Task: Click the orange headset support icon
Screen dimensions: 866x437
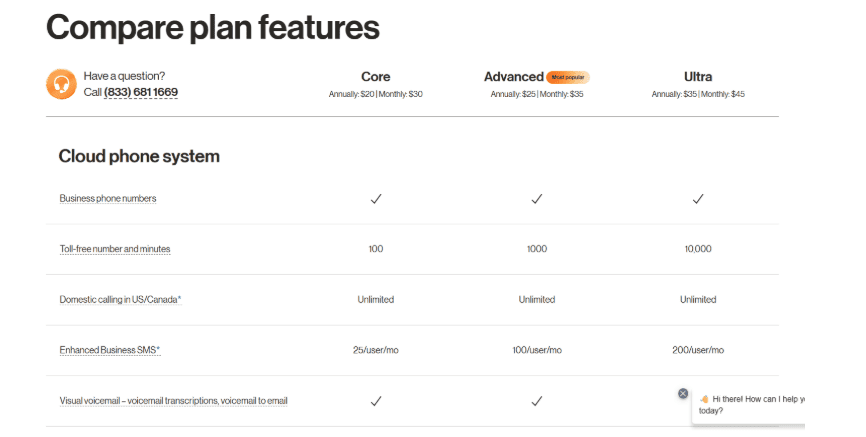Action: (x=61, y=85)
